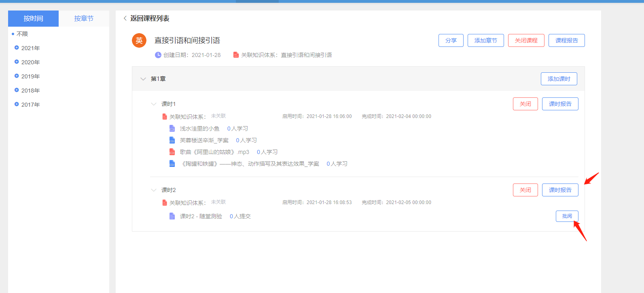Image resolution: width=644 pixels, height=293 pixels.
Task: Open the 课时报告 for 课时2
Action: coord(560,190)
